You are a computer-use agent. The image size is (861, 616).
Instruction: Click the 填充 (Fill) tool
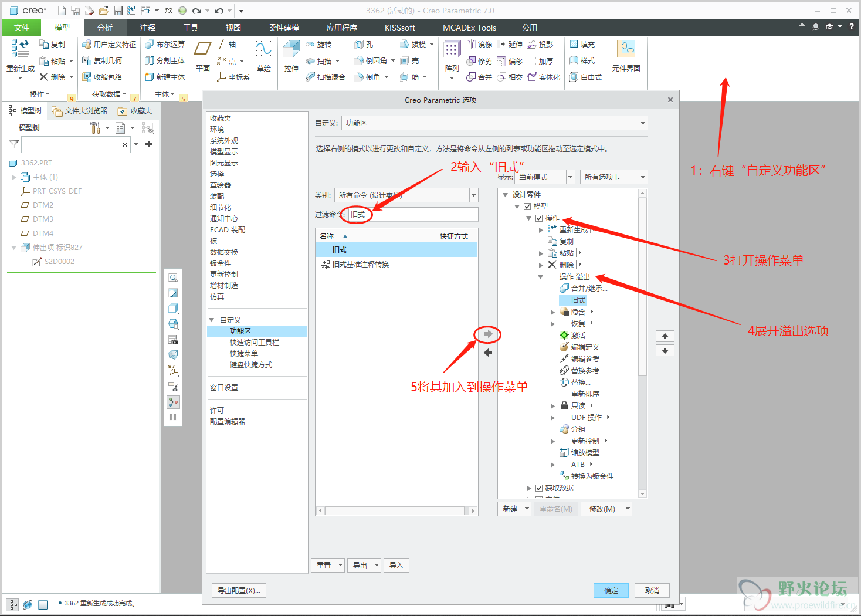pos(582,45)
